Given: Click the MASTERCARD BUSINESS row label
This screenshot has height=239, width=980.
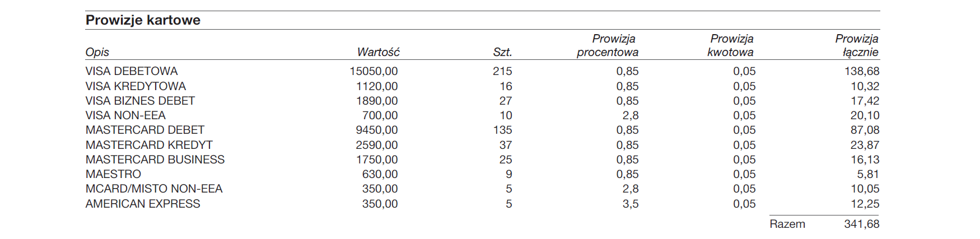Looking at the screenshot, I should pos(155,160).
